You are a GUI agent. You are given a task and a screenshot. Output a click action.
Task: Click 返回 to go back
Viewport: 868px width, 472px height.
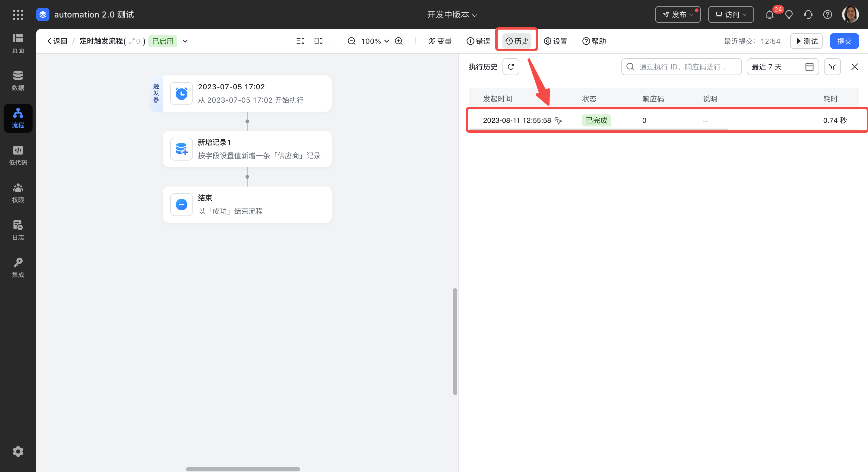coord(57,41)
